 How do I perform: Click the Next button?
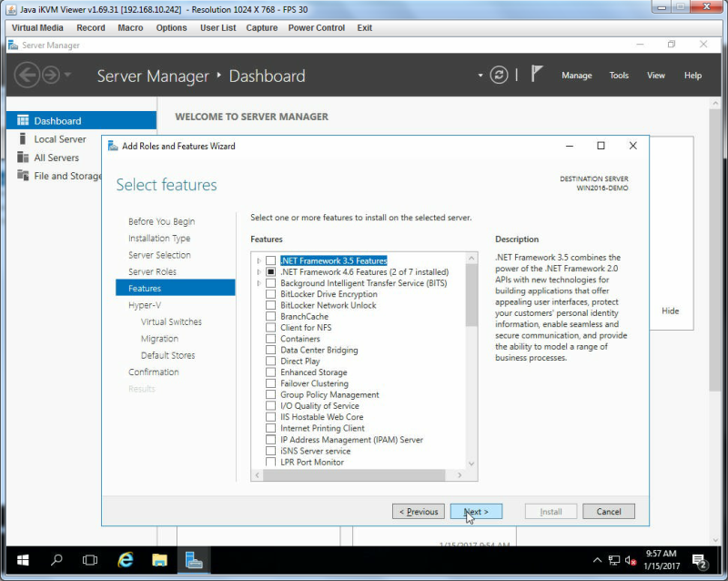[x=476, y=511]
